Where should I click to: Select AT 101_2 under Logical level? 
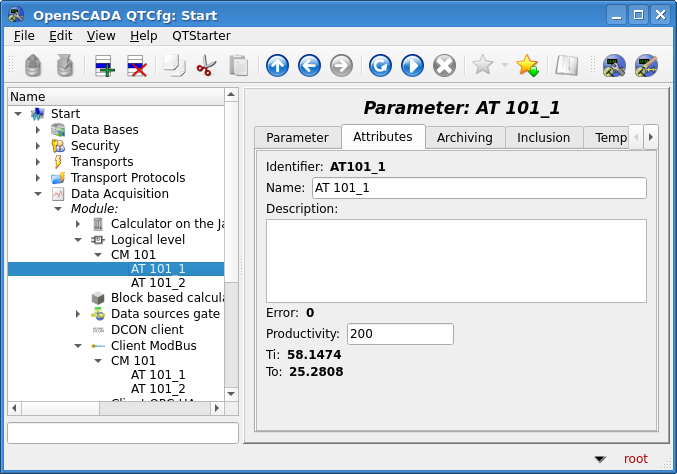click(158, 283)
